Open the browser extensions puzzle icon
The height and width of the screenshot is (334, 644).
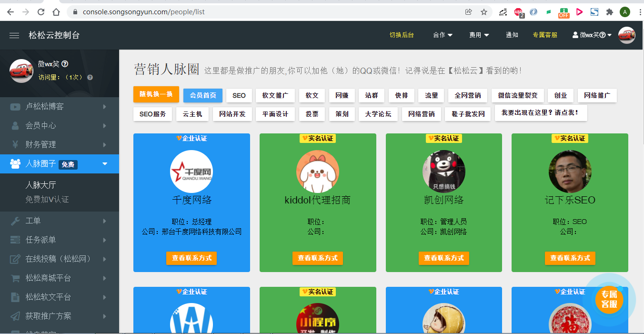coord(609,12)
